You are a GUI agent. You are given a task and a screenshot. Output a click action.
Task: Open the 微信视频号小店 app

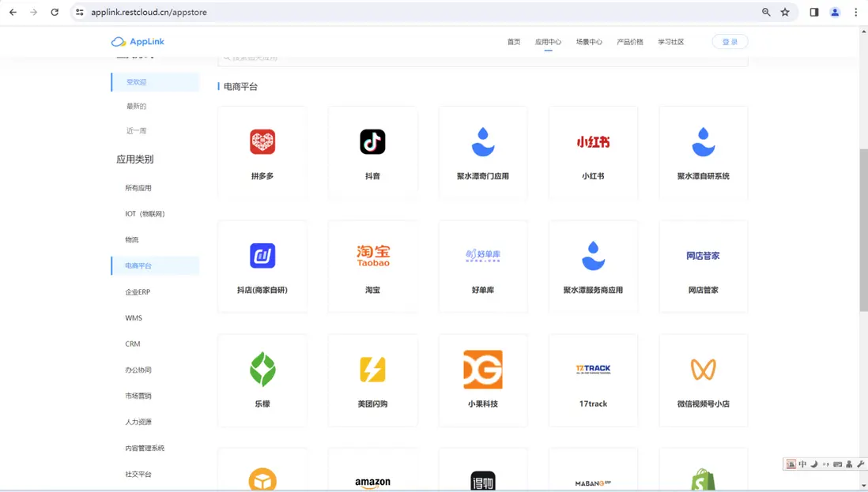[703, 369]
